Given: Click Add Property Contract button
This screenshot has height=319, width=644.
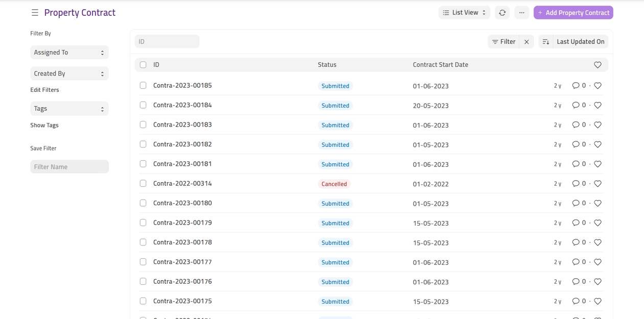Looking at the screenshot, I should pyautogui.click(x=573, y=13).
